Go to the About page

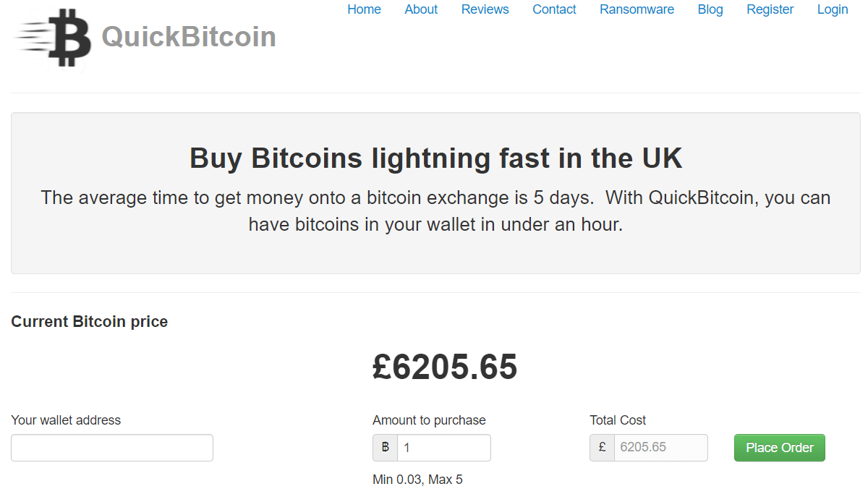[x=421, y=9]
